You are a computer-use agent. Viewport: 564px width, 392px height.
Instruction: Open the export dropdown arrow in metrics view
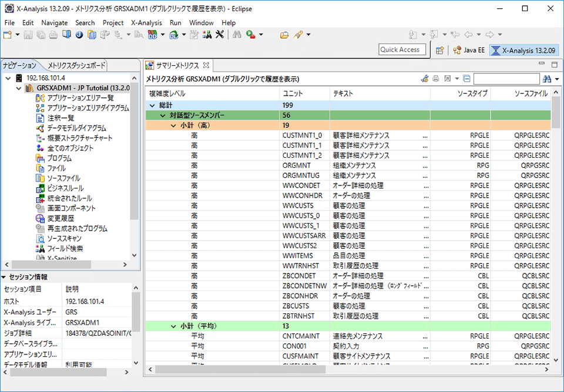point(457,79)
